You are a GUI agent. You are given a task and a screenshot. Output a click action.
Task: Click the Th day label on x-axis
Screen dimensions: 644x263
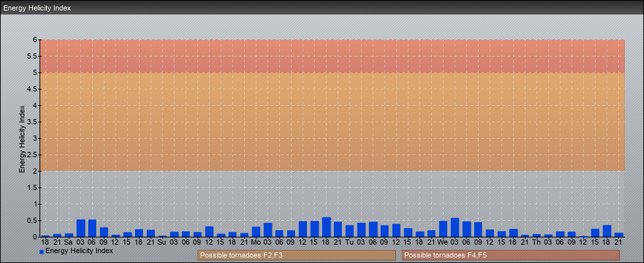tap(537, 242)
